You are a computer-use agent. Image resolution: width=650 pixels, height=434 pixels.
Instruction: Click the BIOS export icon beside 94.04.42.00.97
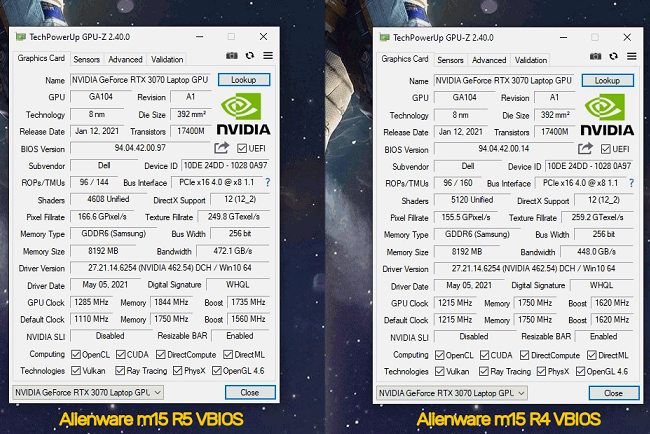point(222,148)
